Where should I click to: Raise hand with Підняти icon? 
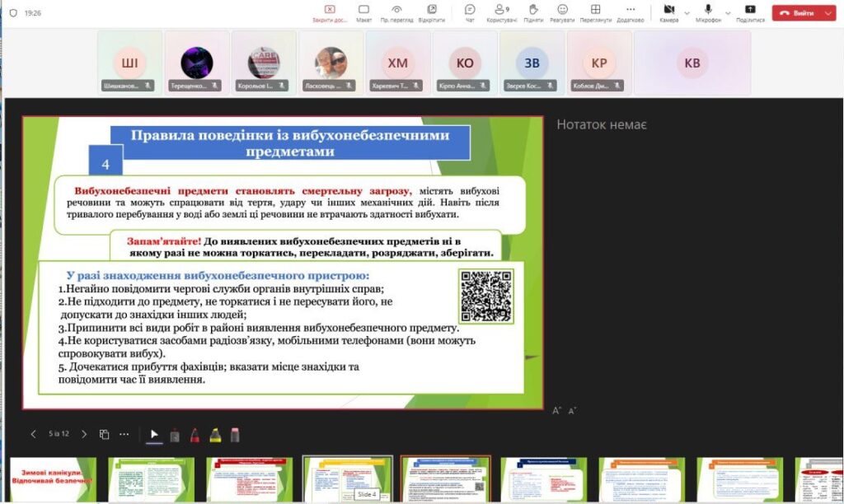point(533,12)
